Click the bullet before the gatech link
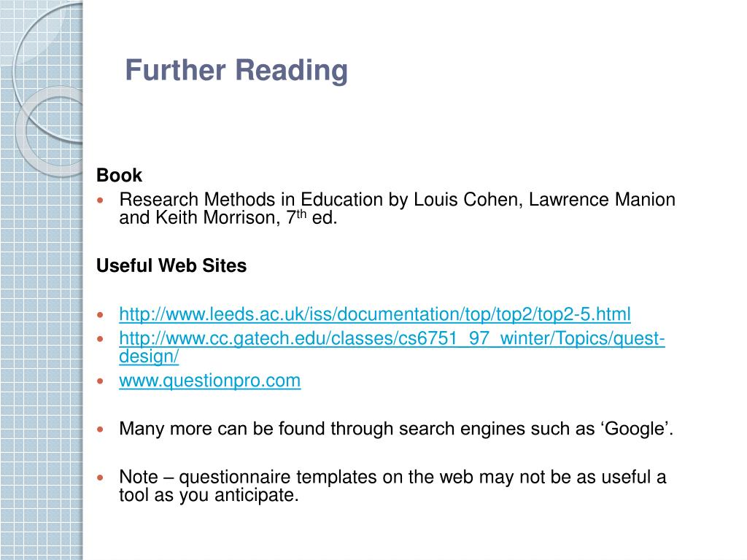The image size is (747, 560). [x=100, y=339]
